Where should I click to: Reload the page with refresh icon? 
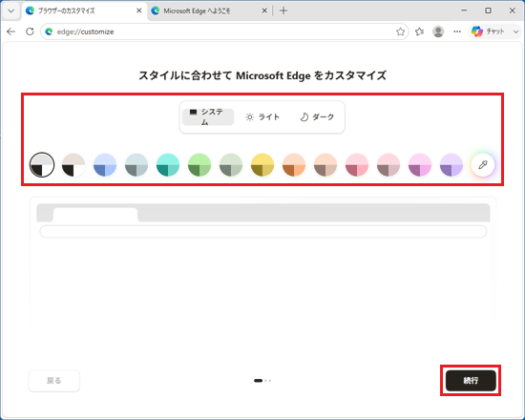30,31
